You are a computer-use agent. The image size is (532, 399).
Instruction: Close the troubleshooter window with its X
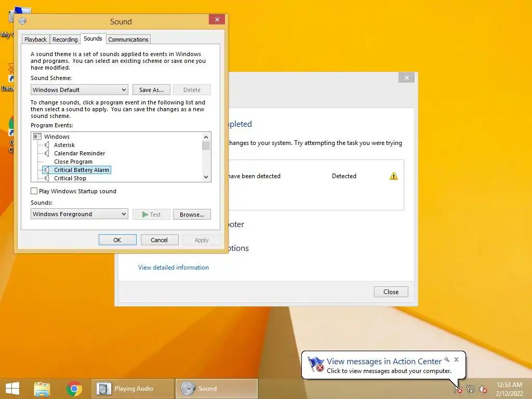406,78
